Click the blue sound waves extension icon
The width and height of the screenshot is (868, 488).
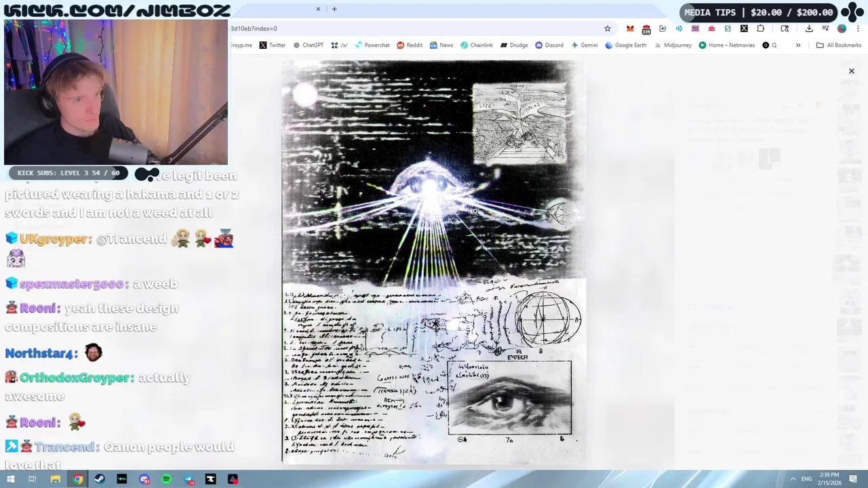coord(679,28)
